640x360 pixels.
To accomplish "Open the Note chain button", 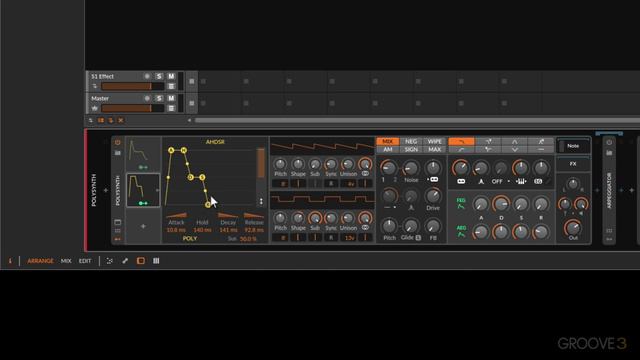I will [573, 146].
